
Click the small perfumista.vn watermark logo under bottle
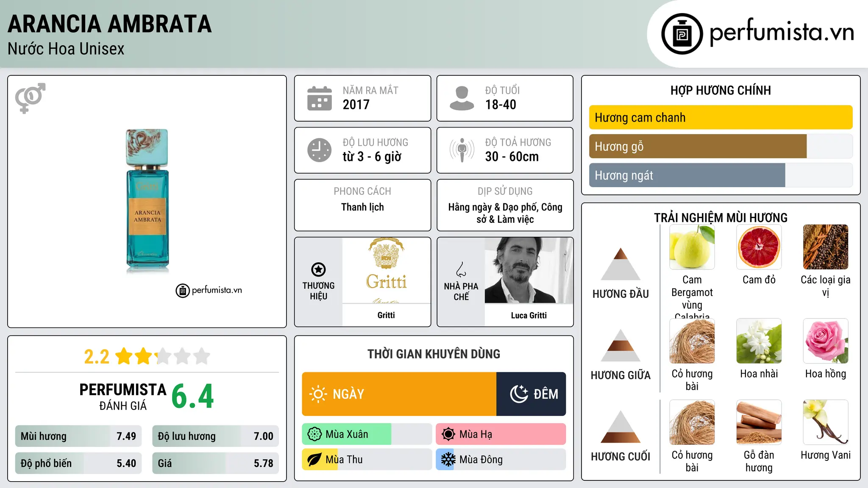209,290
